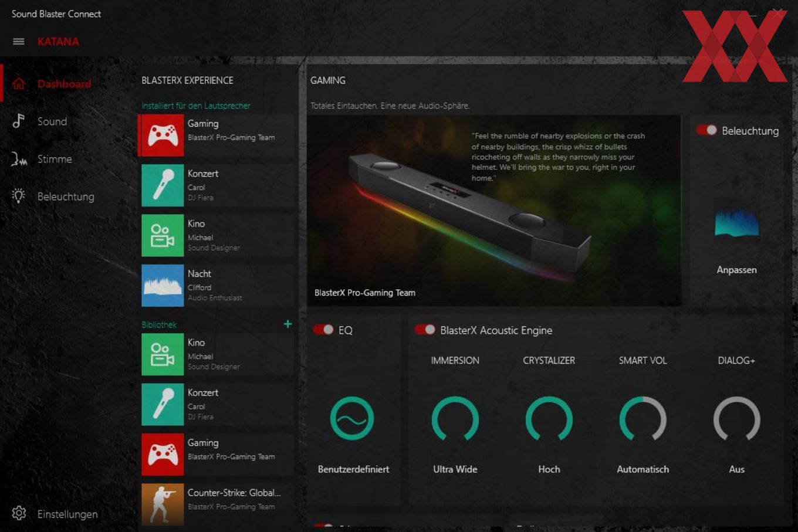Open the hamburger menu next to KATANA
The image size is (798, 532).
(19, 42)
